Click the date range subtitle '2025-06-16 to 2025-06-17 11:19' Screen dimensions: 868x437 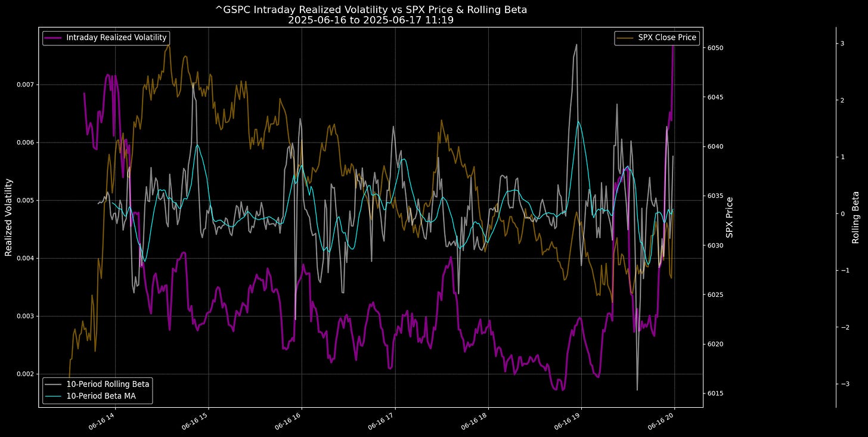tap(371, 20)
